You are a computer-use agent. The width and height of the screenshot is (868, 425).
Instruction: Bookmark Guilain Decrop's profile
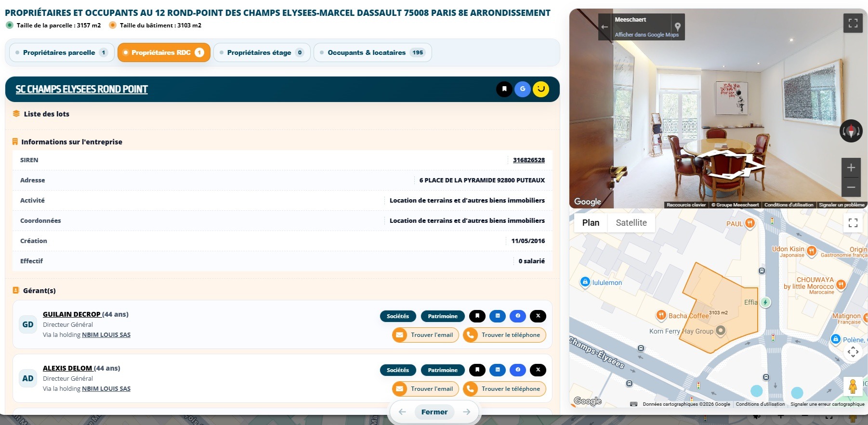click(x=477, y=316)
